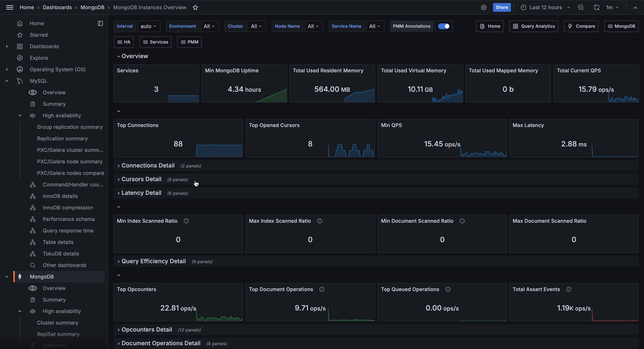Star this dashboard as favorite
The width and height of the screenshot is (644, 349).
195,8
